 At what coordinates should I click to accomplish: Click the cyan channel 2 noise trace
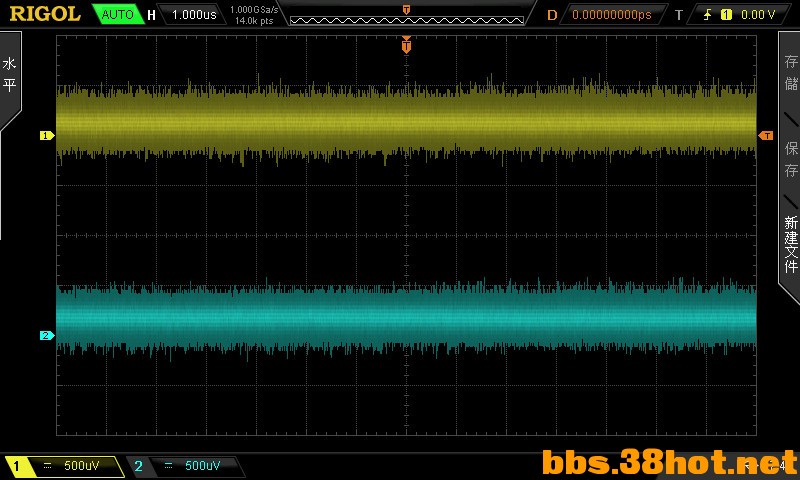[x=406, y=317]
